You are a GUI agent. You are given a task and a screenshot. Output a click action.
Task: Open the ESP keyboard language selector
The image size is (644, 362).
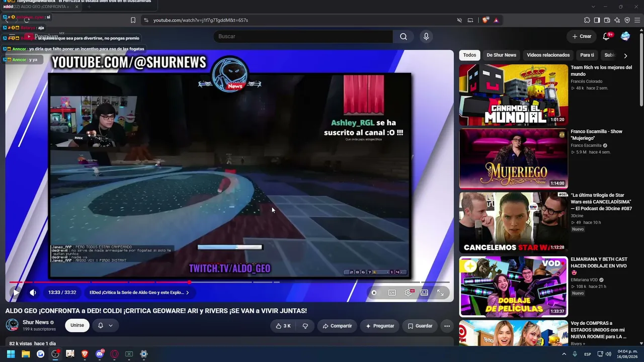(588, 354)
